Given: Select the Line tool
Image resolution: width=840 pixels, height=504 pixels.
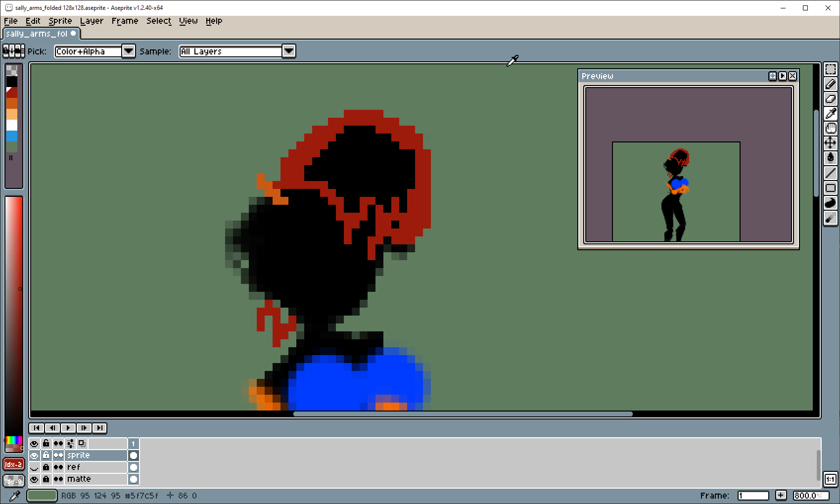Looking at the screenshot, I should tap(831, 173).
